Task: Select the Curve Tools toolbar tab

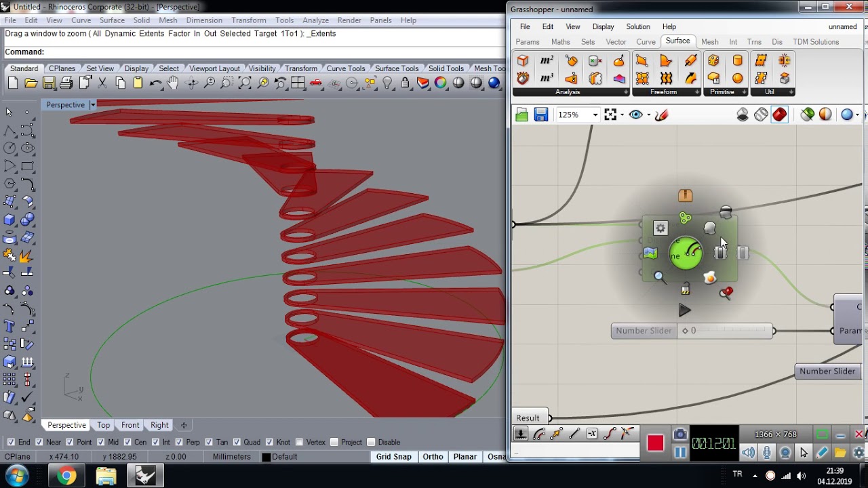Action: tap(346, 68)
